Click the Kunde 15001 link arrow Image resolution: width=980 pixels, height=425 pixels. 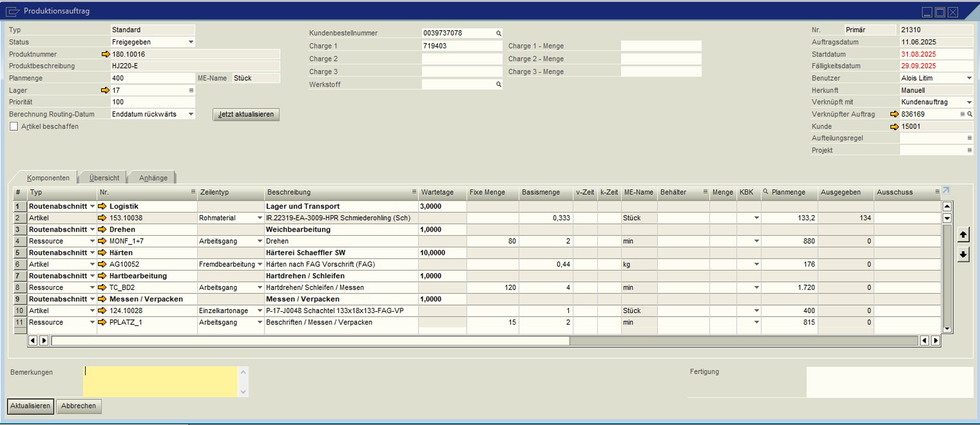pos(894,127)
